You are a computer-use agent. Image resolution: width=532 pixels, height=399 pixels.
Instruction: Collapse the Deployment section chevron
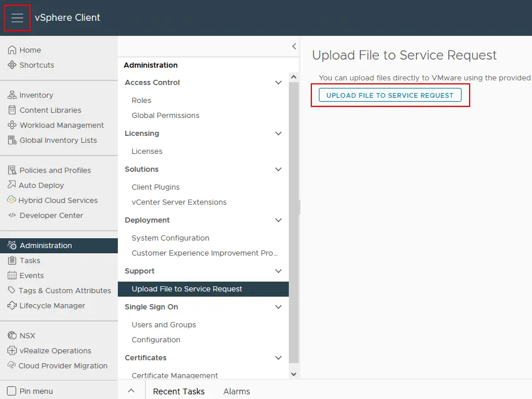(x=278, y=220)
